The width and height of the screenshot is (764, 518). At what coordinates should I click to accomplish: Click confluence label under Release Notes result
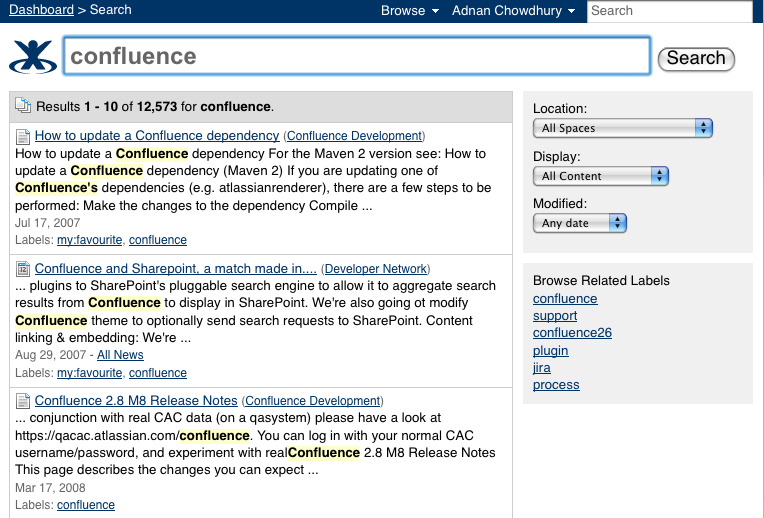click(x=86, y=505)
